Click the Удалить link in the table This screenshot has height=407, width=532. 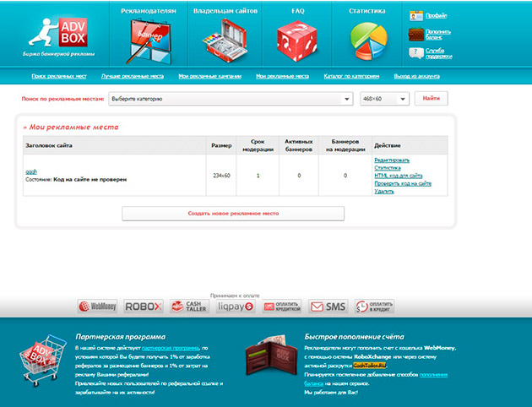tap(384, 192)
